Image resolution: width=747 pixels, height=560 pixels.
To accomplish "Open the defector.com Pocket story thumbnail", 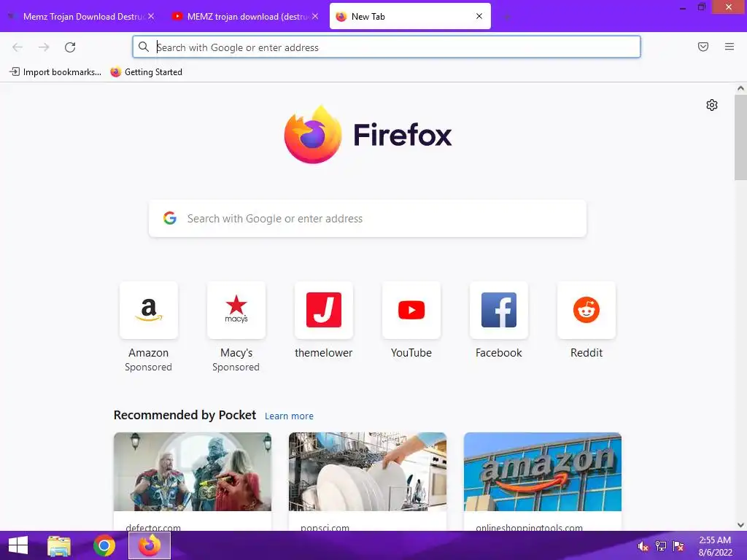I will [x=193, y=472].
